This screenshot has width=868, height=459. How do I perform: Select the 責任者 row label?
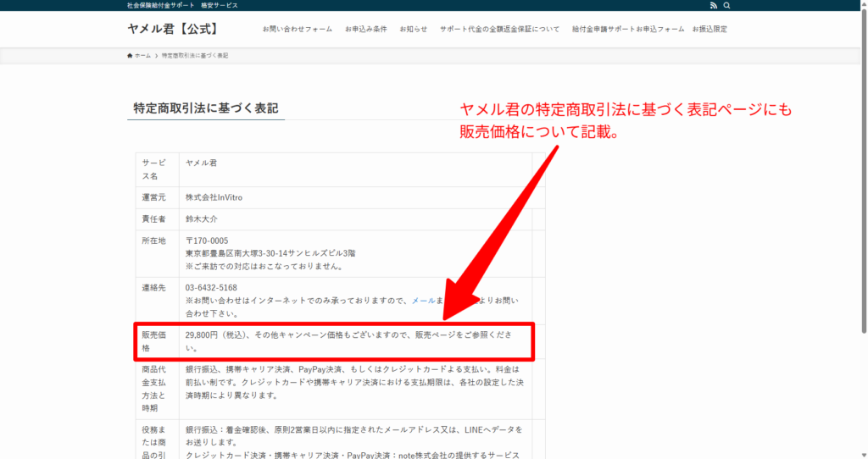coord(154,219)
